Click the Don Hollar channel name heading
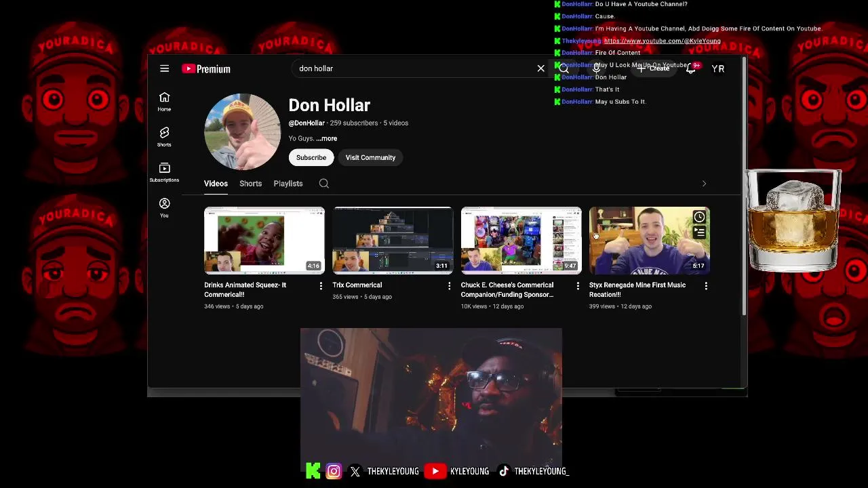This screenshot has width=868, height=488. pyautogui.click(x=330, y=105)
